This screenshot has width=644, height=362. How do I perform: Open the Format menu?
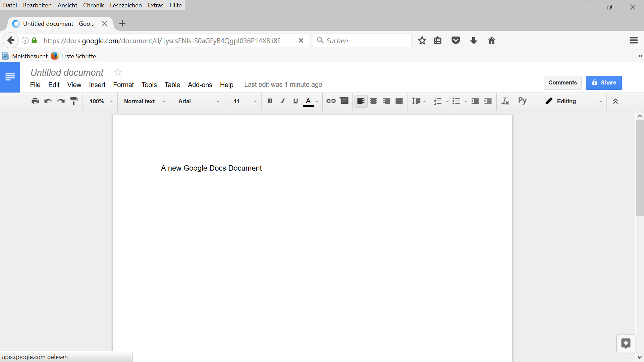pos(122,84)
